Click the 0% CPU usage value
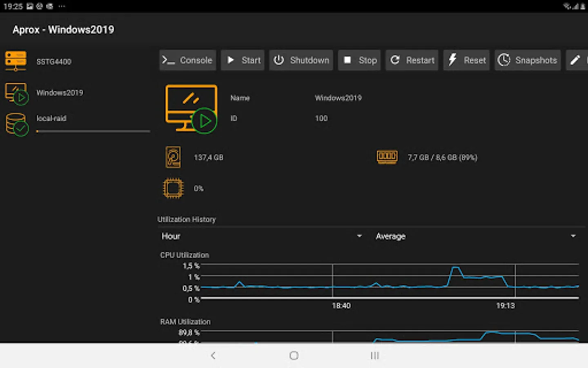Viewport: 588px width, 368px height. pyautogui.click(x=198, y=188)
